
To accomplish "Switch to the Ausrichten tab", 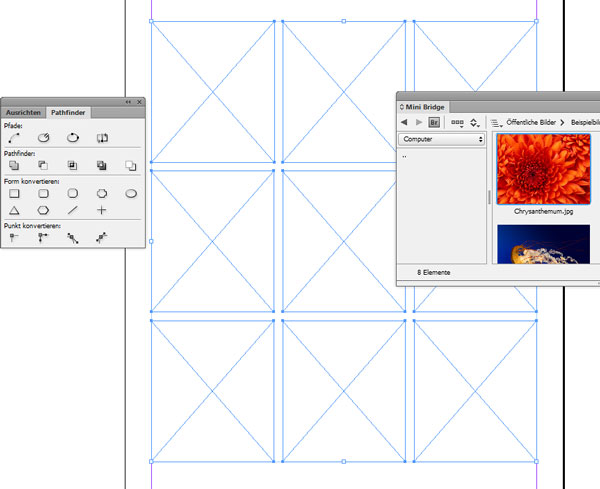I will coord(24,113).
